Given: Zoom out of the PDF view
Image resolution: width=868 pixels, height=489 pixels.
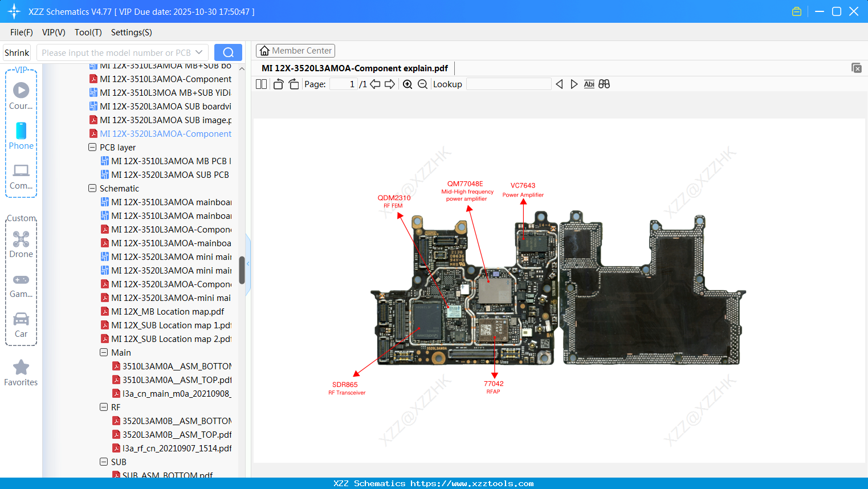Looking at the screenshot, I should click(x=422, y=84).
